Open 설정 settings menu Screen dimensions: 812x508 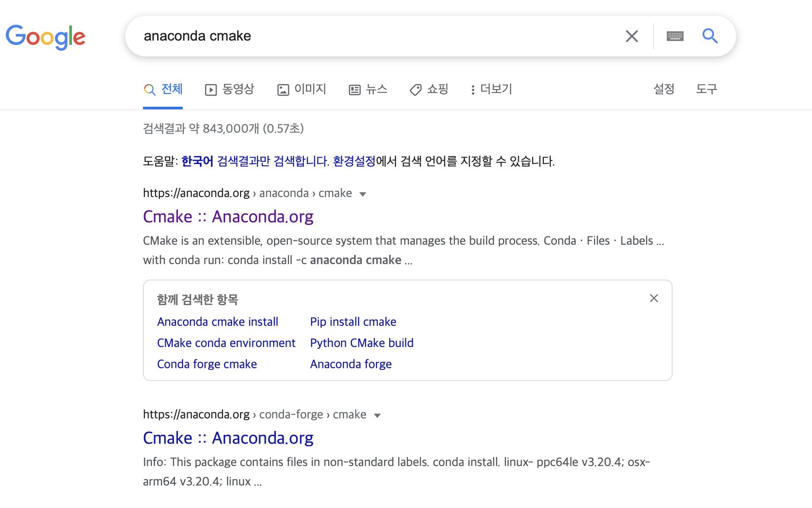(664, 89)
